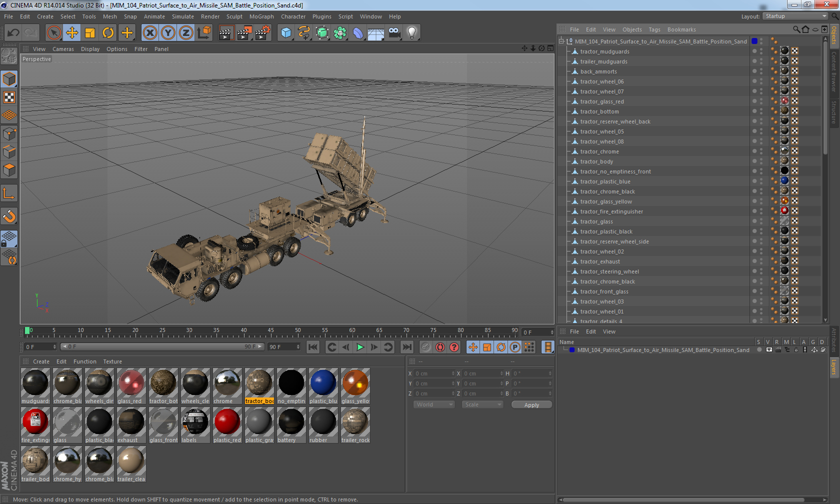Open the Scale mode dropdown
Screen dimensions: 840x504
coord(482,404)
